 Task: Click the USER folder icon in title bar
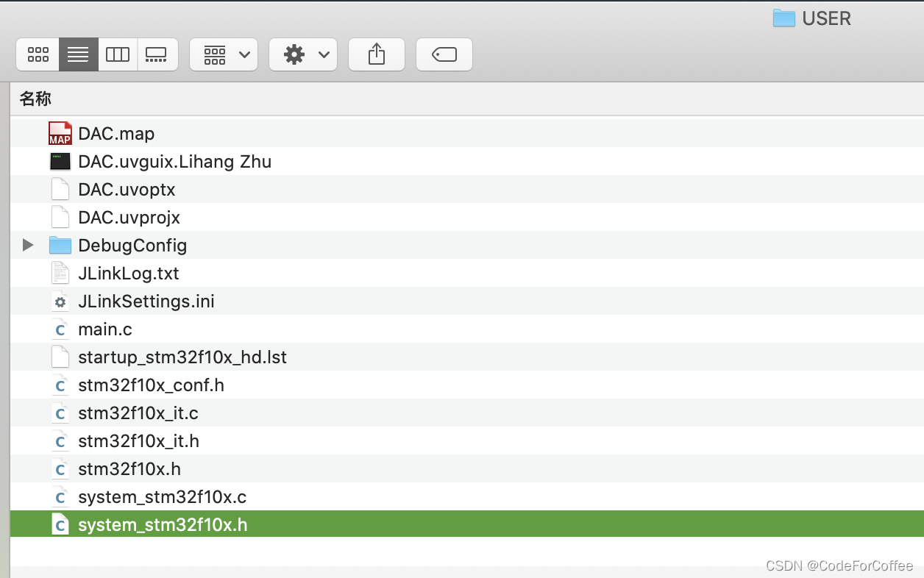(784, 18)
